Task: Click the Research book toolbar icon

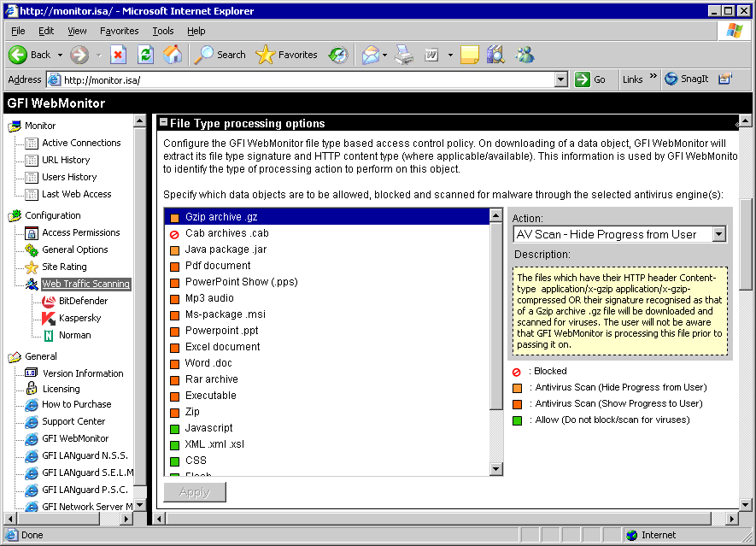Action: pyautogui.click(x=495, y=55)
